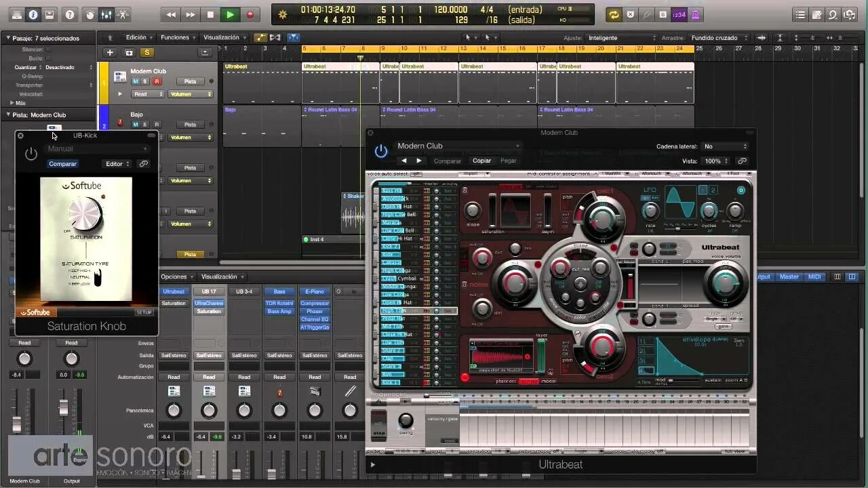
Task: Click Copiar in the Ultrabeat window
Action: [x=481, y=161]
